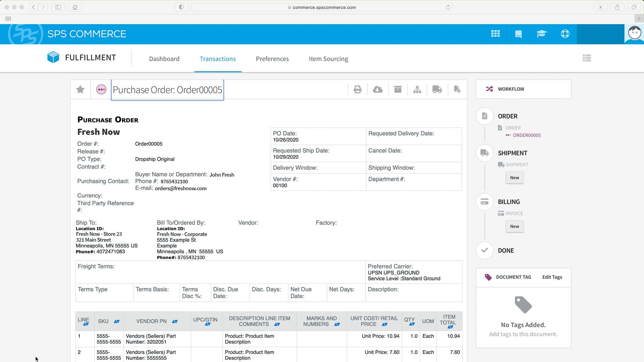The width and height of the screenshot is (644, 362).
Task: Click the print document icon
Action: (357, 89)
